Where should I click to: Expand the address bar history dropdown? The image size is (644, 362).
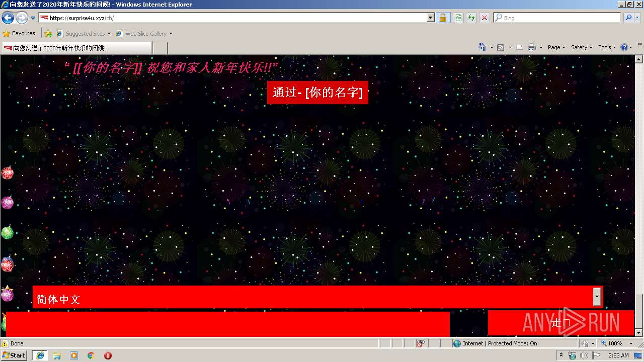coord(430,18)
